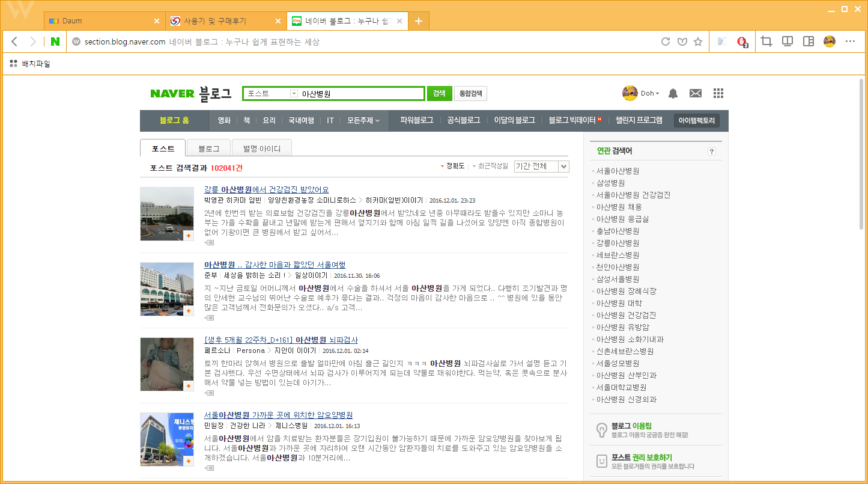
Task: Click the green 검색 search button
Action: click(x=439, y=93)
